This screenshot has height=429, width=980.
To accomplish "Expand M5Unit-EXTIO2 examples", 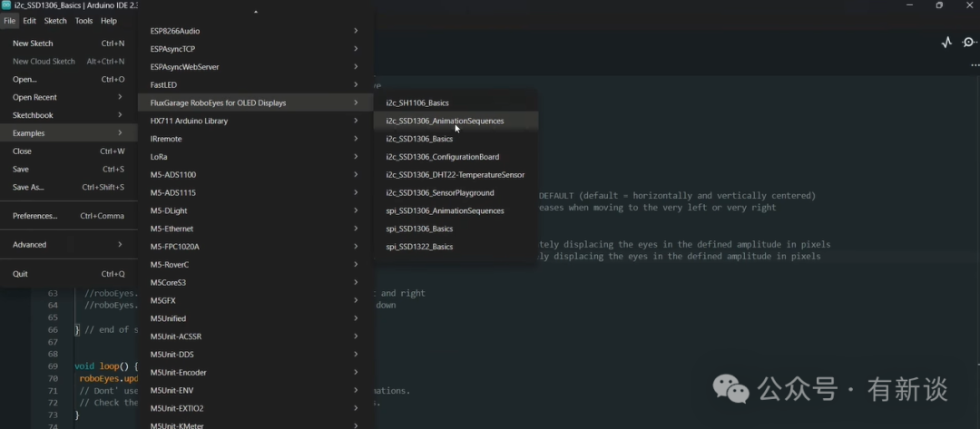I will coord(256,409).
